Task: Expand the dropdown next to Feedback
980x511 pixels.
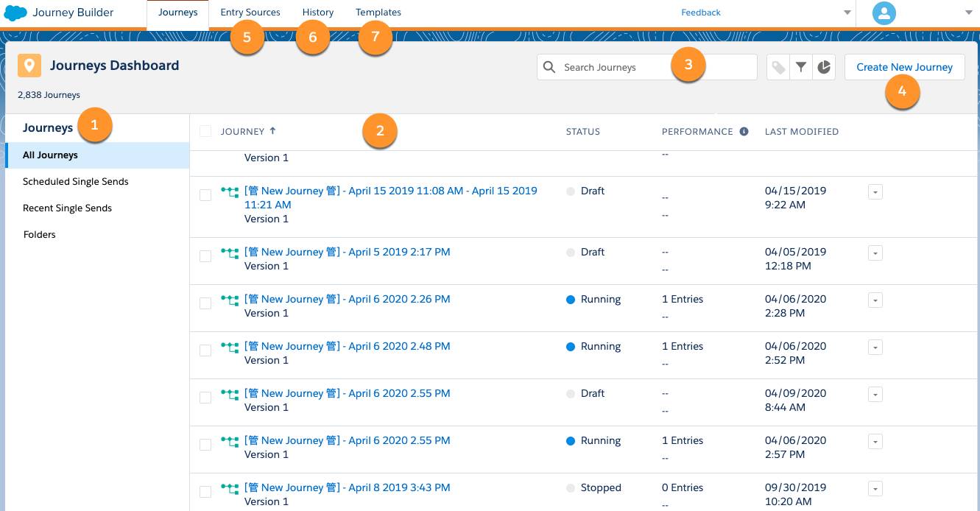Action: 846,13
